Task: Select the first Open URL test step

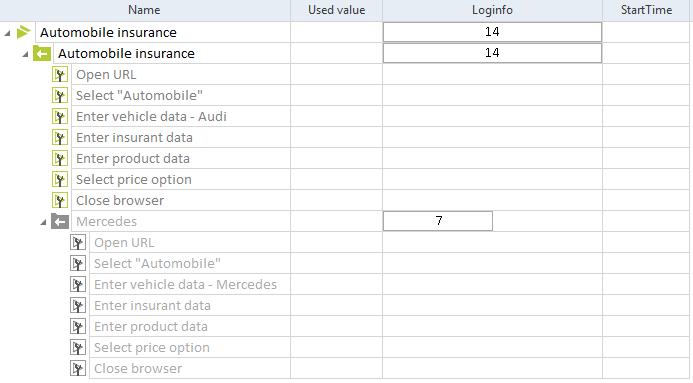Action: tap(106, 75)
